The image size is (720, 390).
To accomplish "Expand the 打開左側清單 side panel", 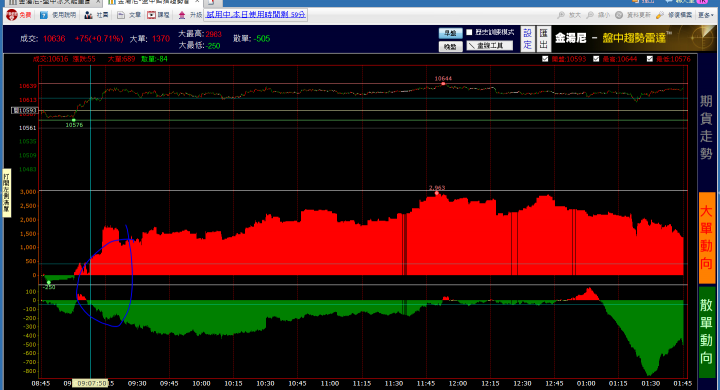I will (6, 193).
